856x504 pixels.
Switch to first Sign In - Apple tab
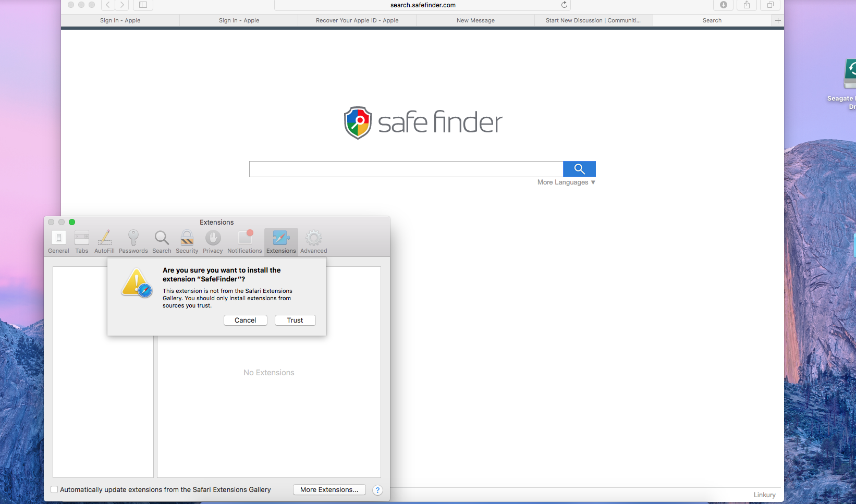tap(120, 20)
